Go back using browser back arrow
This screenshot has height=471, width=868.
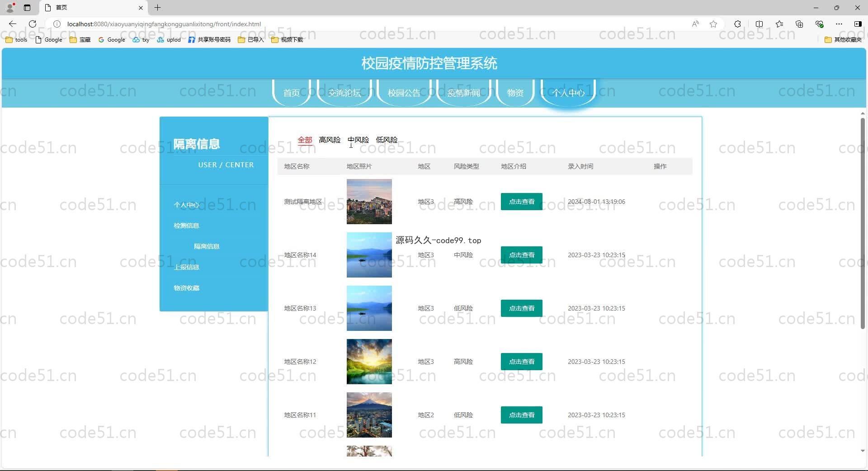click(x=12, y=24)
